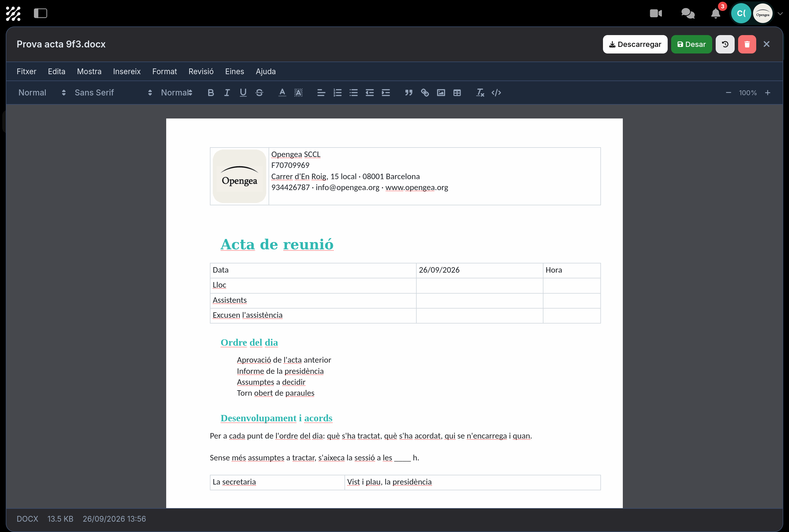Decrease the paragraph indent
The image size is (789, 532).
pyautogui.click(x=370, y=93)
